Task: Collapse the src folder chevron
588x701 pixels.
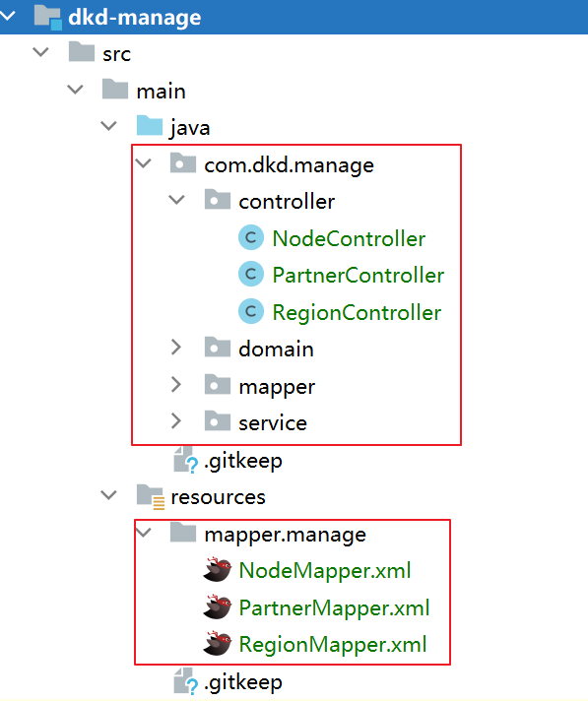Action: (40, 52)
